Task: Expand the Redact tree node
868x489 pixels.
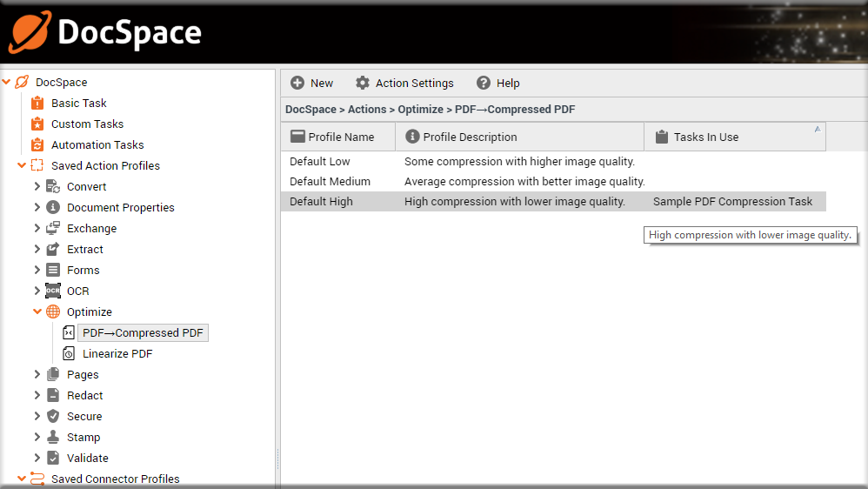Action: (x=37, y=395)
